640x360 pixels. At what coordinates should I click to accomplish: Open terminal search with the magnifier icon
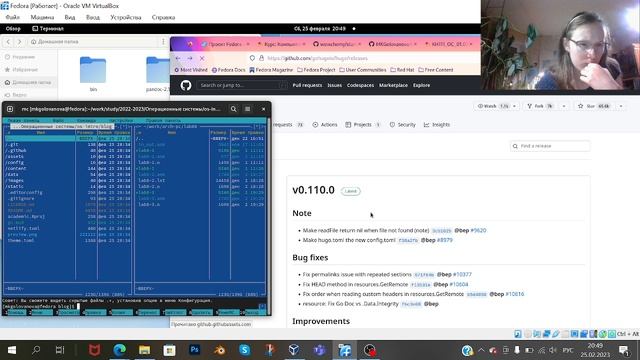coord(233,109)
